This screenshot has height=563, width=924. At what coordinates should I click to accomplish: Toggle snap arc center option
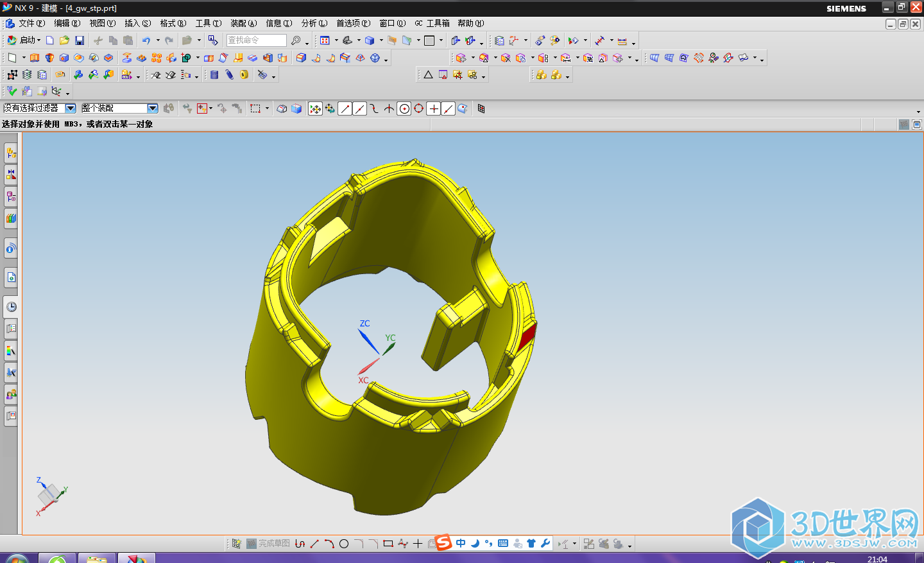coord(404,108)
